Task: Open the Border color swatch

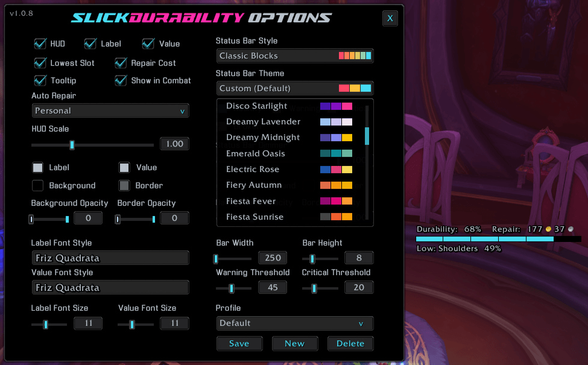Action: tap(124, 185)
